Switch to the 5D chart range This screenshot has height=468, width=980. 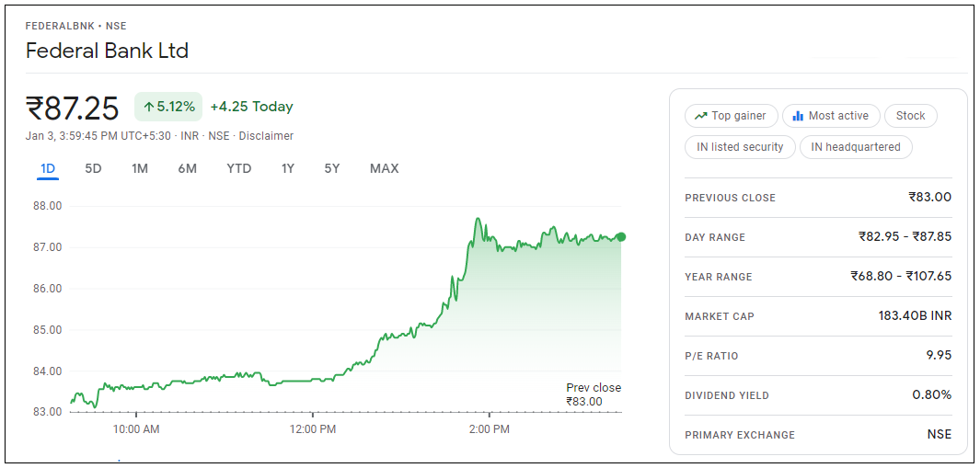point(93,168)
